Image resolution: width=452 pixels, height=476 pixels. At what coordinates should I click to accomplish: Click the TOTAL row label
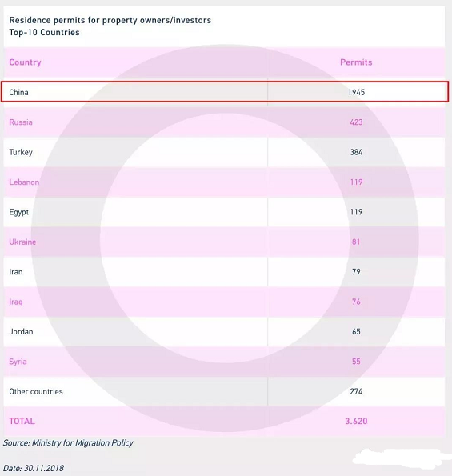coord(22,422)
